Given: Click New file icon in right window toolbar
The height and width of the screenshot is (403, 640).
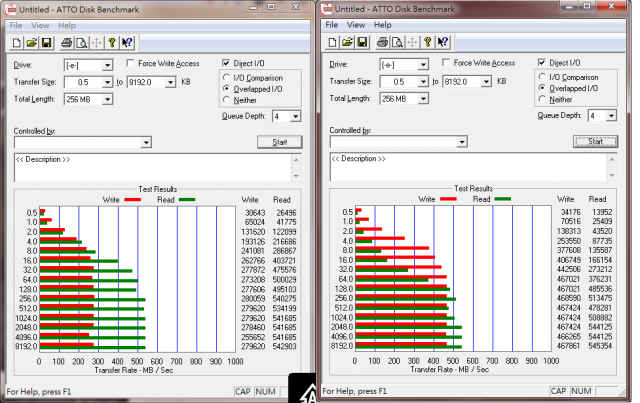Looking at the screenshot, I should click(x=333, y=42).
